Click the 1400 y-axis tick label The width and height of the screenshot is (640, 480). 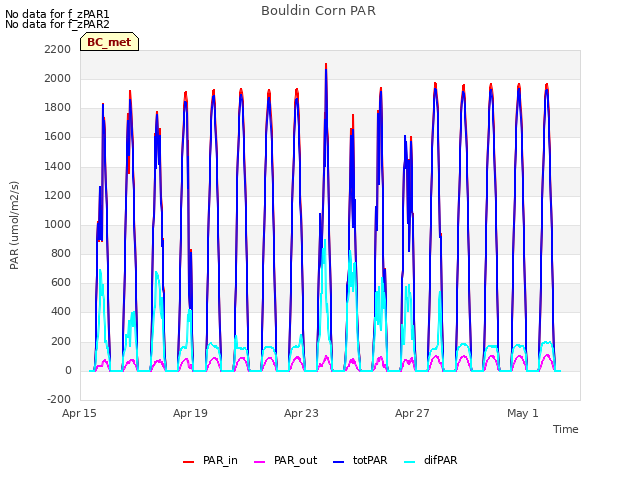(x=58, y=166)
